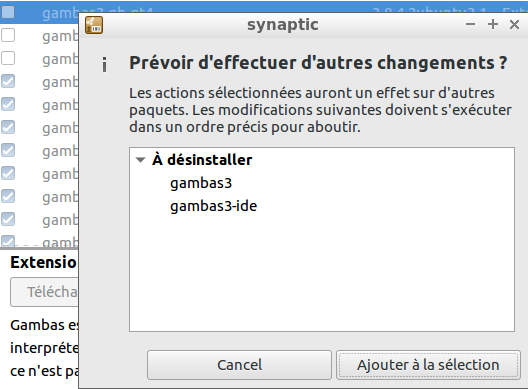Click the Cancel button

click(239, 365)
